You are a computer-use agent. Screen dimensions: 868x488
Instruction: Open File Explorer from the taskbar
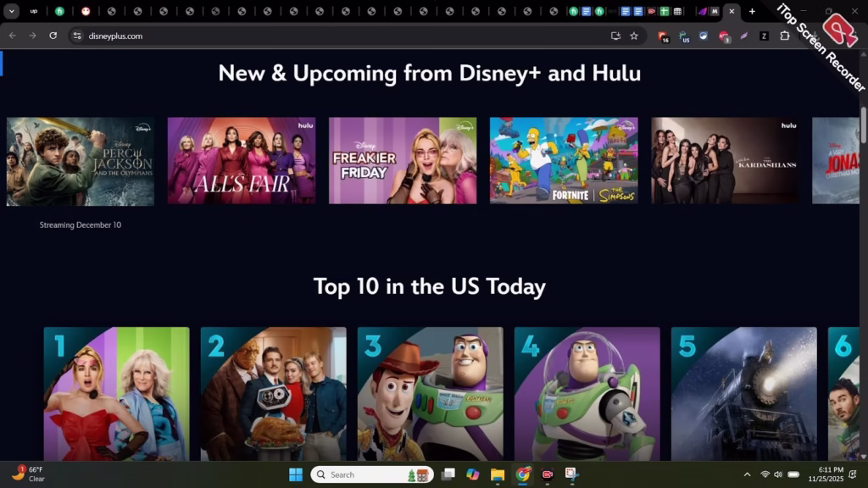498,474
